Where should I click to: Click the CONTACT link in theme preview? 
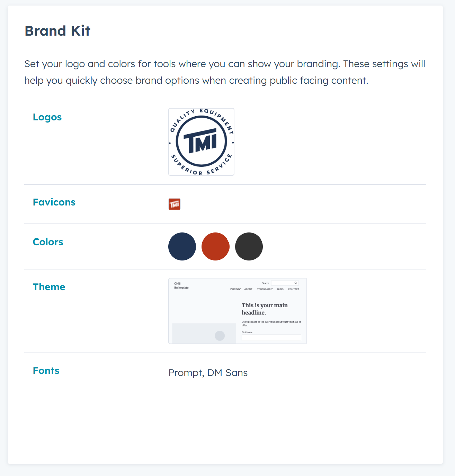click(x=293, y=289)
